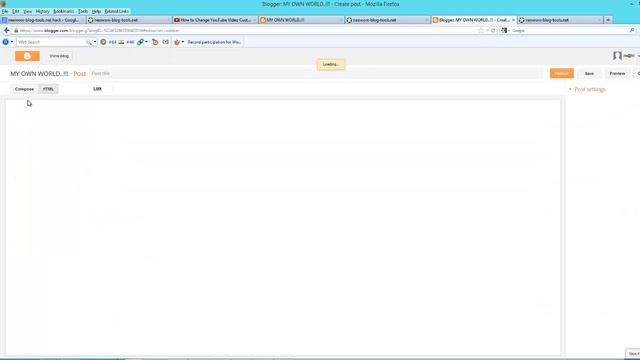Click the Web Search magnifier icon
Image resolution: width=640 pixels, height=360 pixels.
pos(89,42)
